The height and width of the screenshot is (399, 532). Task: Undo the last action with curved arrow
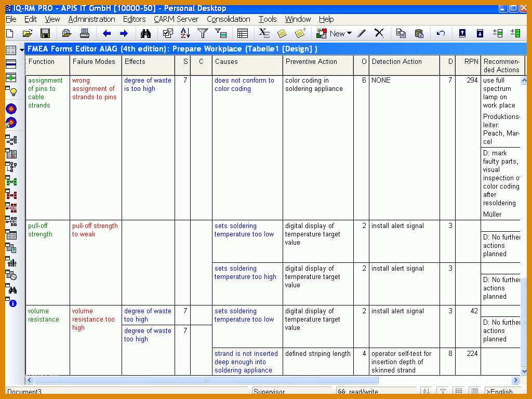point(441,33)
